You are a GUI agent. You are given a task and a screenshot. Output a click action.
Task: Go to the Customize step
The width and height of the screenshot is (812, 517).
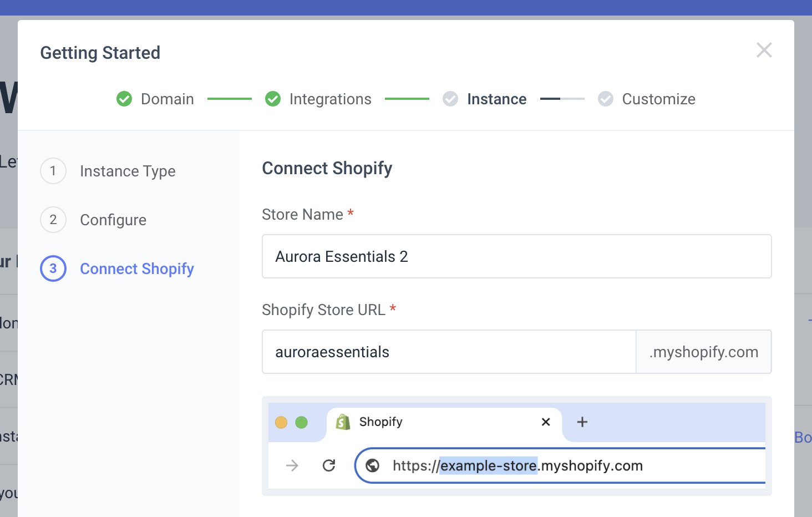click(659, 99)
